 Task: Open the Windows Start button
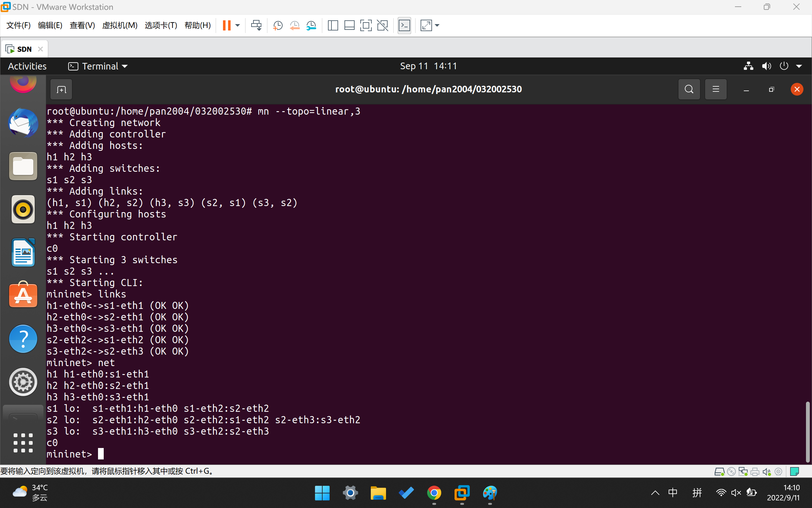(322, 493)
